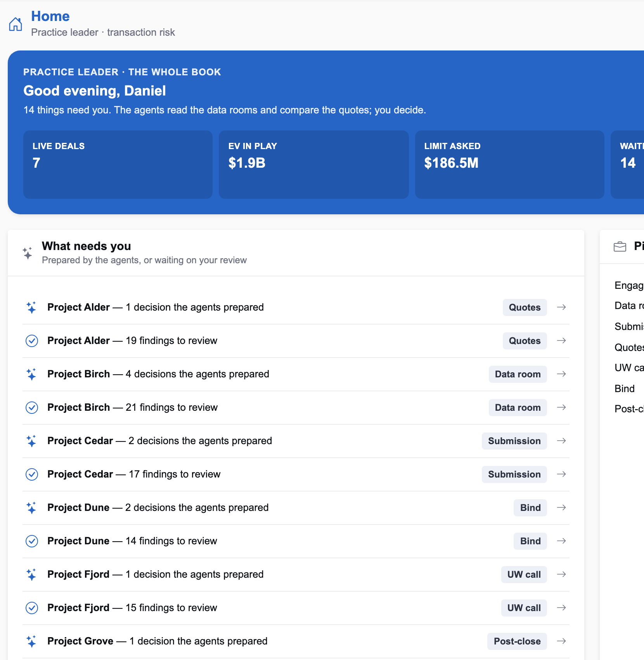Click sparkle icon for Project Fjord decision row
Image resolution: width=644 pixels, height=660 pixels.
pos(31,575)
